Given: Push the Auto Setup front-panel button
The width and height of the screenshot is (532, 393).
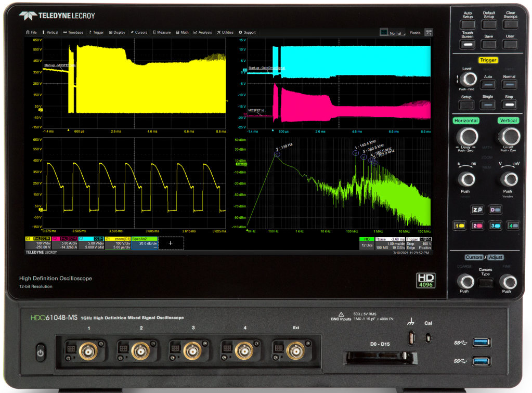Looking at the screenshot, I should pyautogui.click(x=468, y=24).
